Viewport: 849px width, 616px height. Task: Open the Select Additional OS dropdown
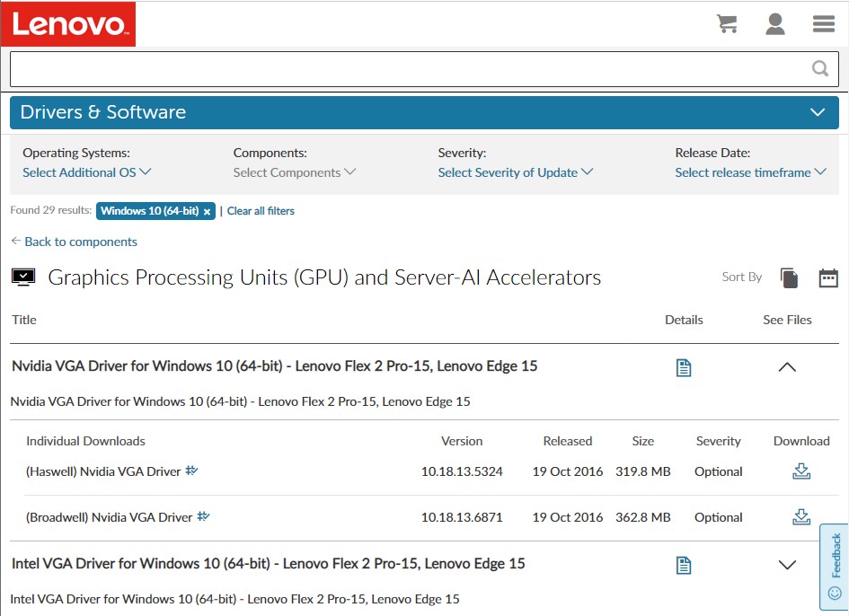point(86,172)
